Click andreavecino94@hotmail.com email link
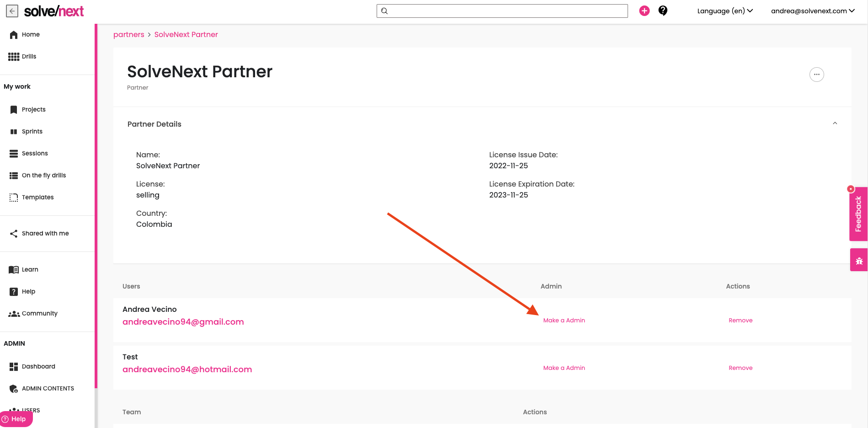 pyautogui.click(x=187, y=369)
